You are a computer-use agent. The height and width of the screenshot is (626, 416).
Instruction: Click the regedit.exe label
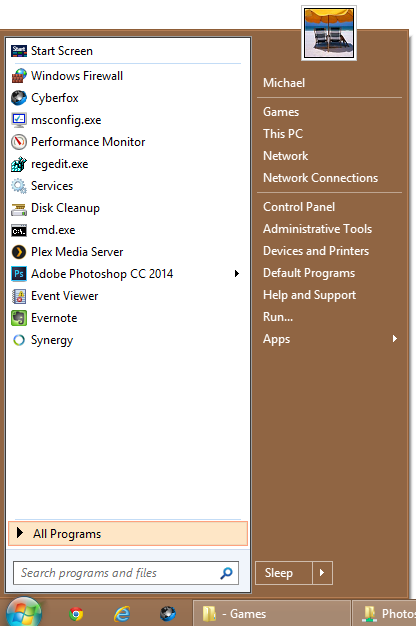pyautogui.click(x=59, y=164)
